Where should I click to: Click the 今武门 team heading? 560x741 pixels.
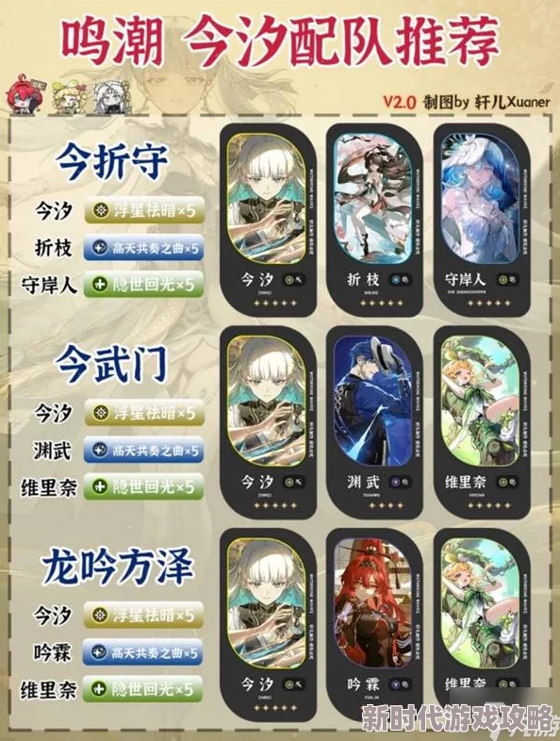click(x=111, y=364)
